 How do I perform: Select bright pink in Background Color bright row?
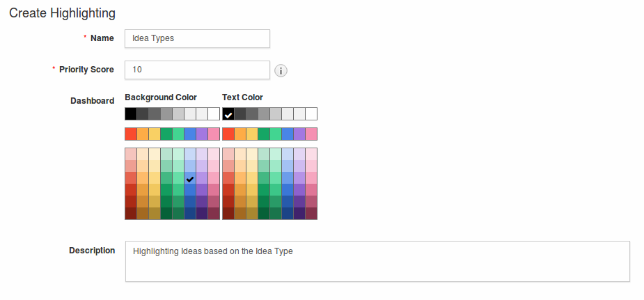pyautogui.click(x=214, y=134)
